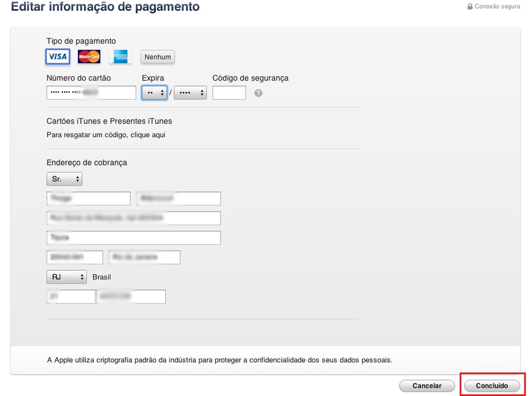
Task: Click the postal code field
Action: (x=75, y=257)
